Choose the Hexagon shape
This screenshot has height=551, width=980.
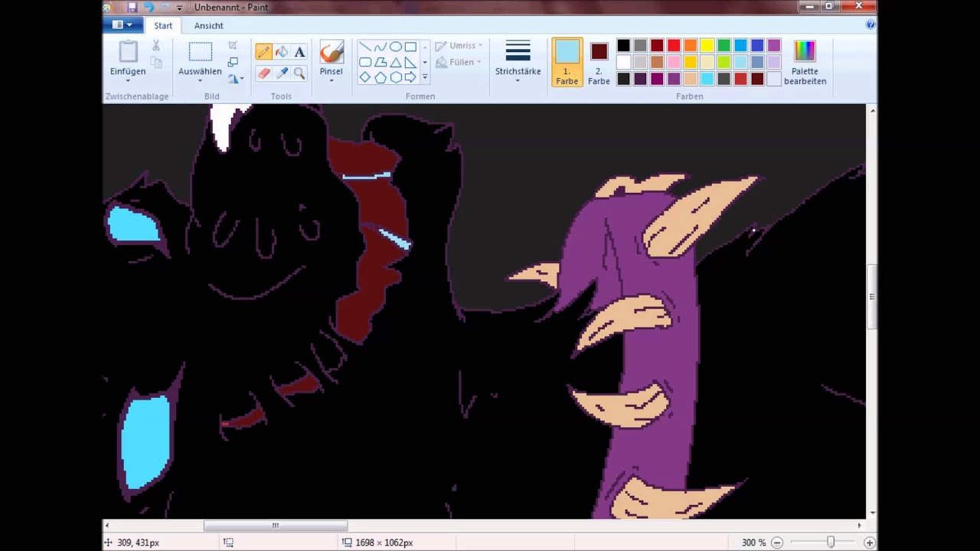395,77
